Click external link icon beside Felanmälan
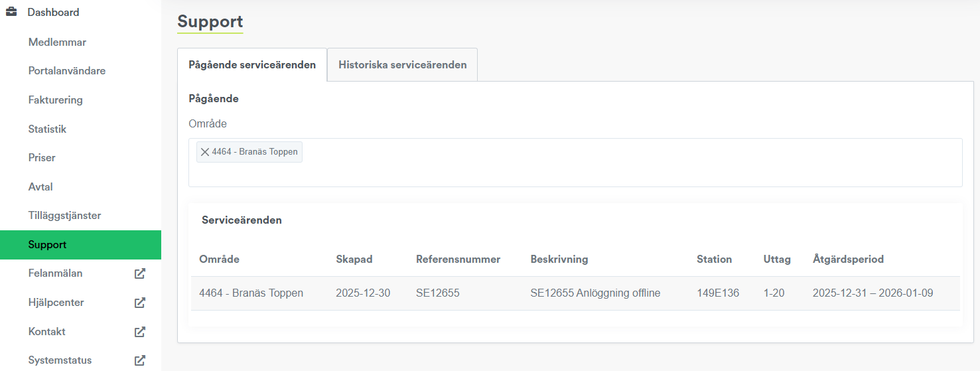Screen dimensions: 980x371 point(139,273)
